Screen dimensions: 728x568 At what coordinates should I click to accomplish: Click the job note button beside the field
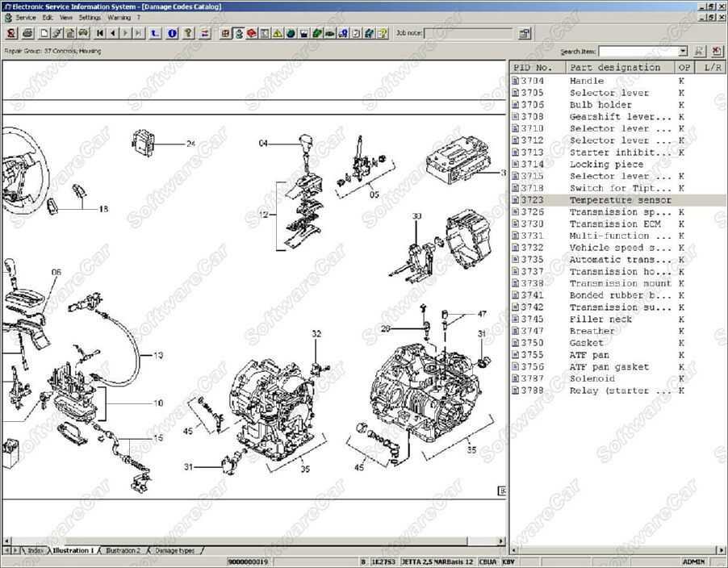(525, 33)
